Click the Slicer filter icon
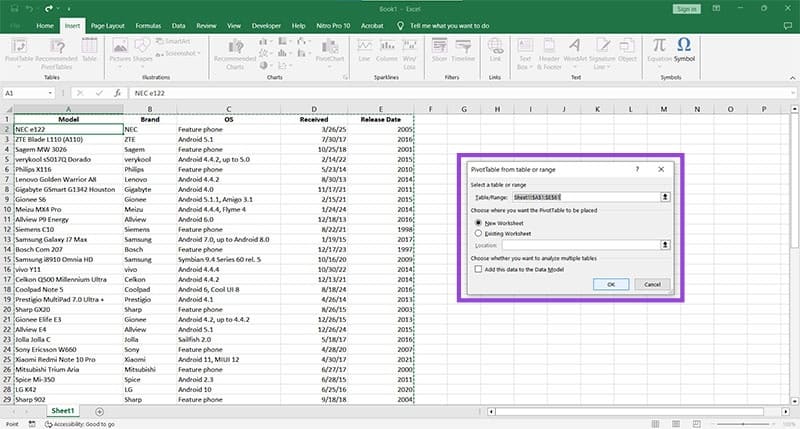Screen dimensions: 800x429 click(x=438, y=46)
